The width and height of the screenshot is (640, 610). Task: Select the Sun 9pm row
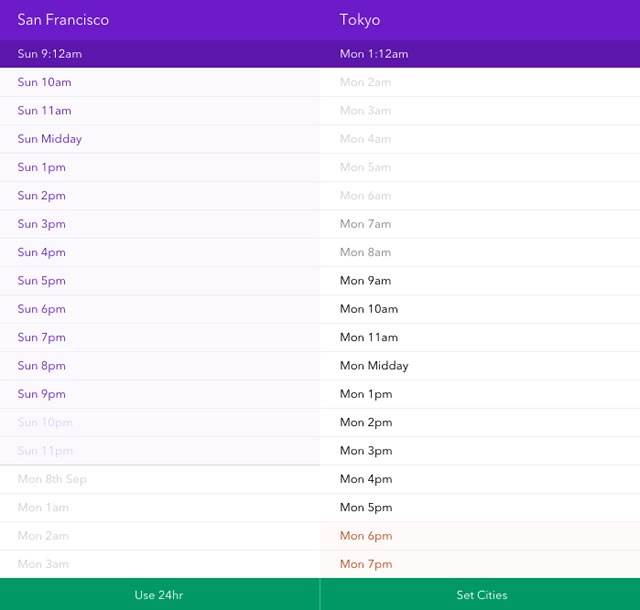[x=160, y=394]
